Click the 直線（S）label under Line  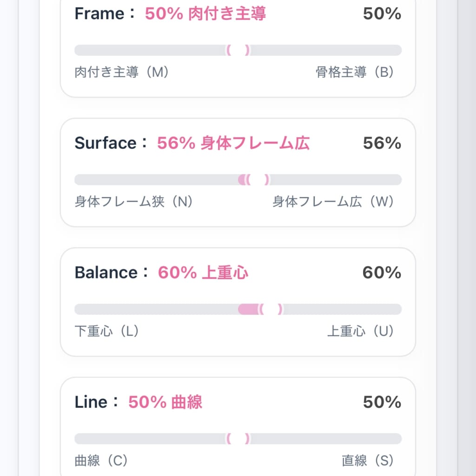[368, 461]
